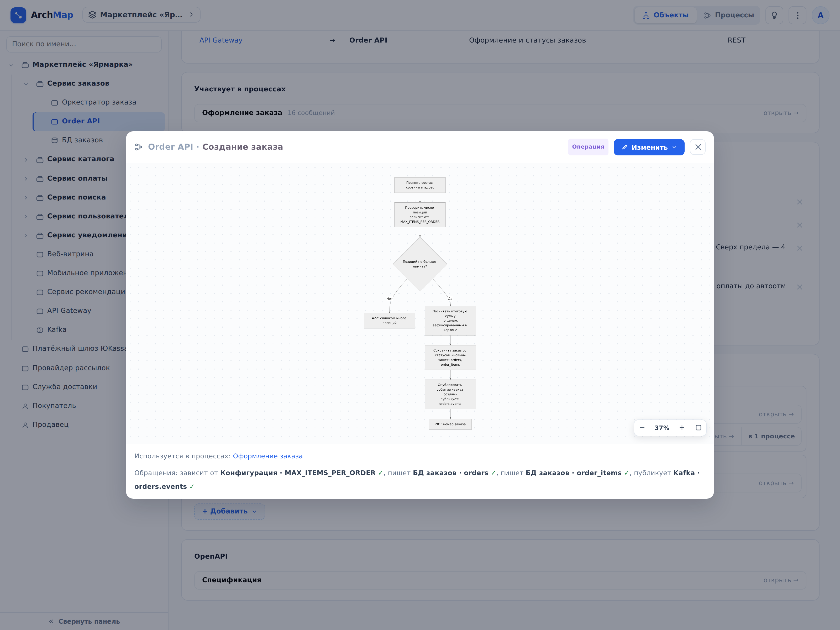Viewport: 840px width, 630px height.
Task: Remove the row ending with Сверх предела — 4
Action: (799, 248)
